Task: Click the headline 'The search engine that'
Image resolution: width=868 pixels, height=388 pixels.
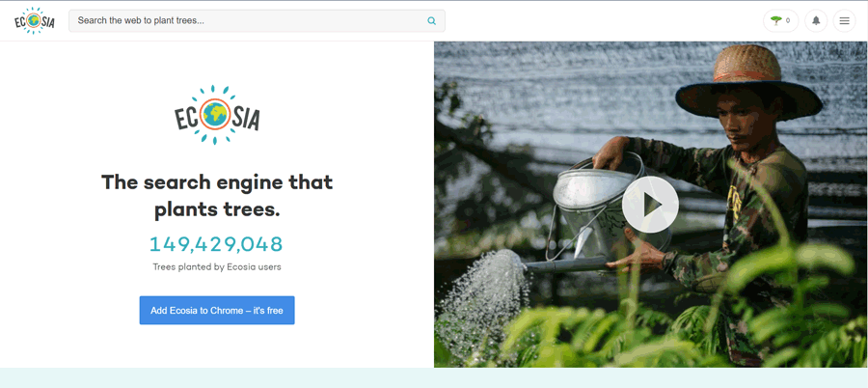Action: tap(217, 181)
